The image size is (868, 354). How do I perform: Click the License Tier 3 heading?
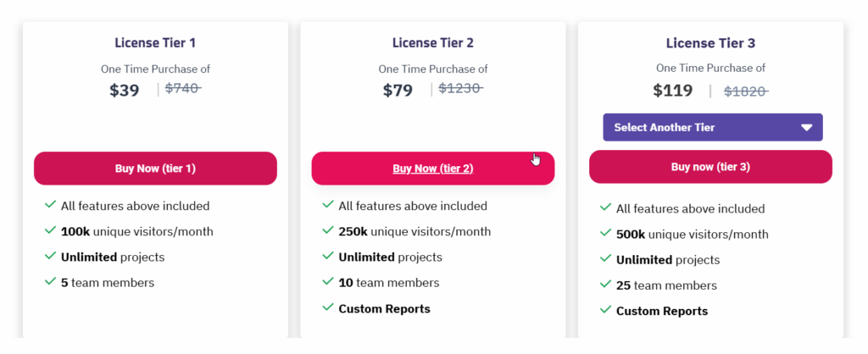point(711,43)
